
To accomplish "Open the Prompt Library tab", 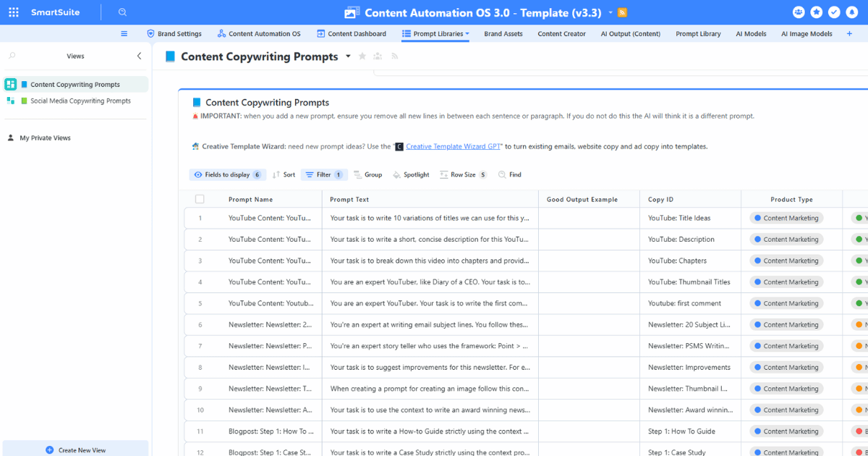I will coord(698,33).
